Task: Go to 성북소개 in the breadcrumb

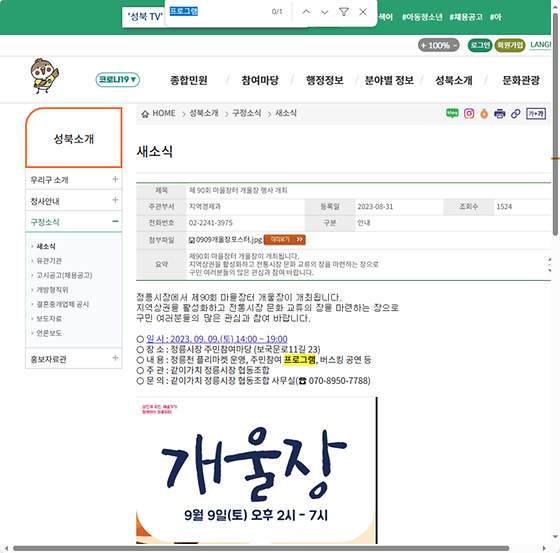Action: [204, 113]
